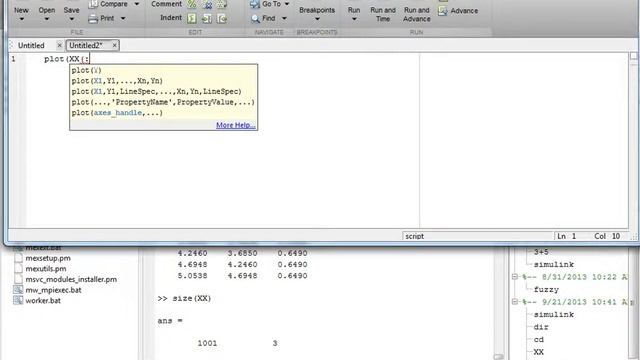
Task: Click the script status bar label
Action: [x=415, y=236]
